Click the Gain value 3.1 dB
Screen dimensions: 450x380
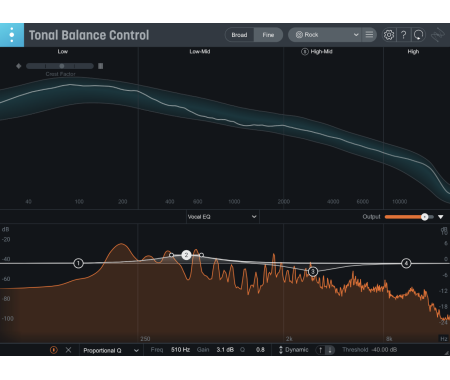[x=225, y=350]
